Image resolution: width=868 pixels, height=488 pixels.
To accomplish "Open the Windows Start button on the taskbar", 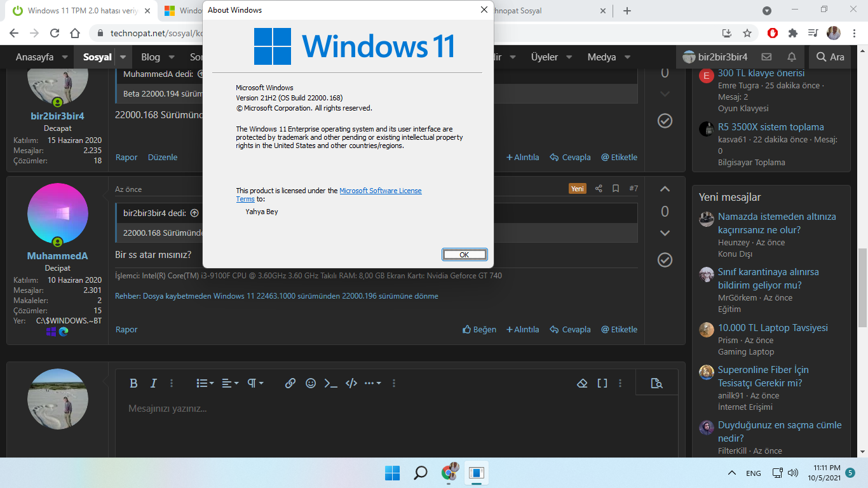I will (392, 473).
